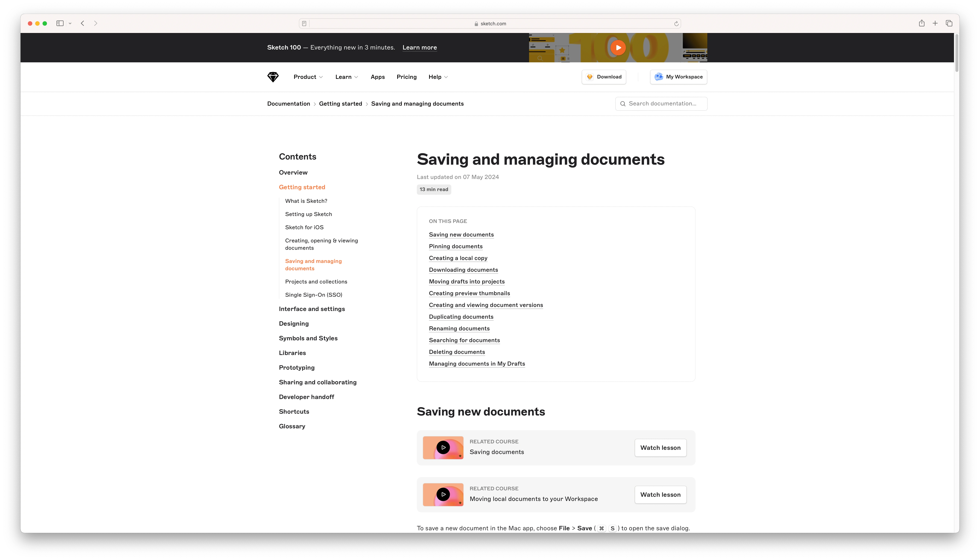The height and width of the screenshot is (560, 980).
Task: Open Overview in Contents
Action: [x=293, y=173]
